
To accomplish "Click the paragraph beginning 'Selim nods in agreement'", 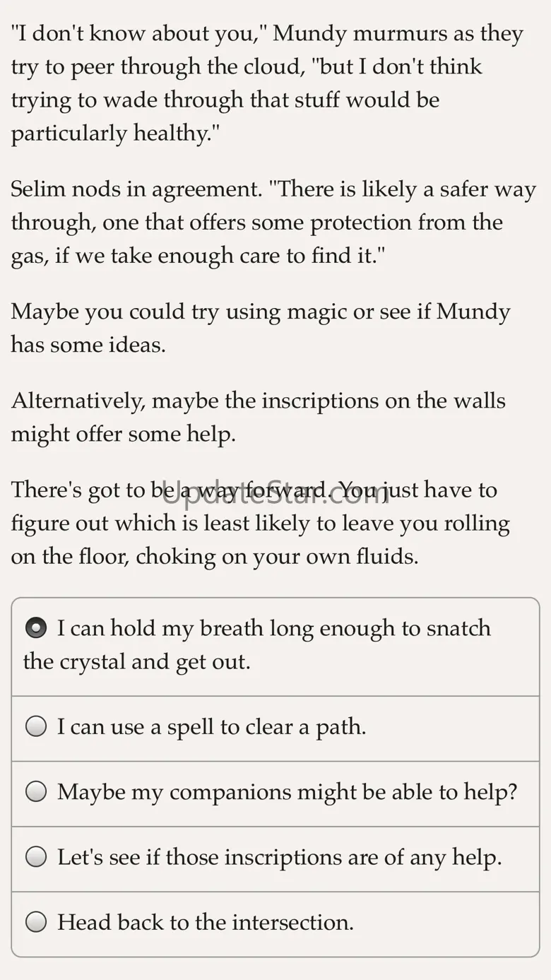I will click(273, 223).
